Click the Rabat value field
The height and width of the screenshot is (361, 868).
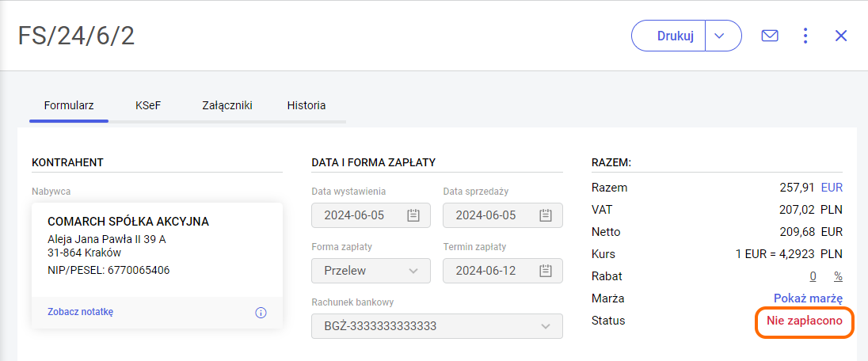(813, 276)
